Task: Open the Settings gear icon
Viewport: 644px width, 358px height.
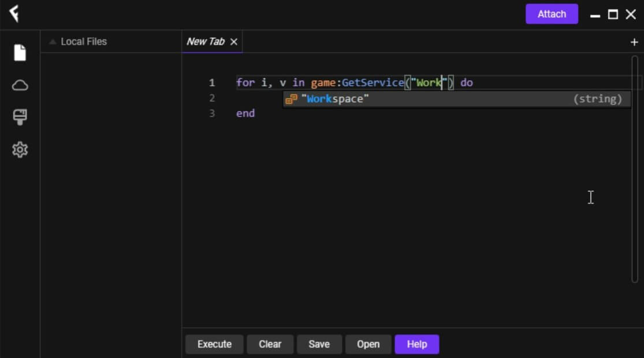Action: (x=20, y=150)
